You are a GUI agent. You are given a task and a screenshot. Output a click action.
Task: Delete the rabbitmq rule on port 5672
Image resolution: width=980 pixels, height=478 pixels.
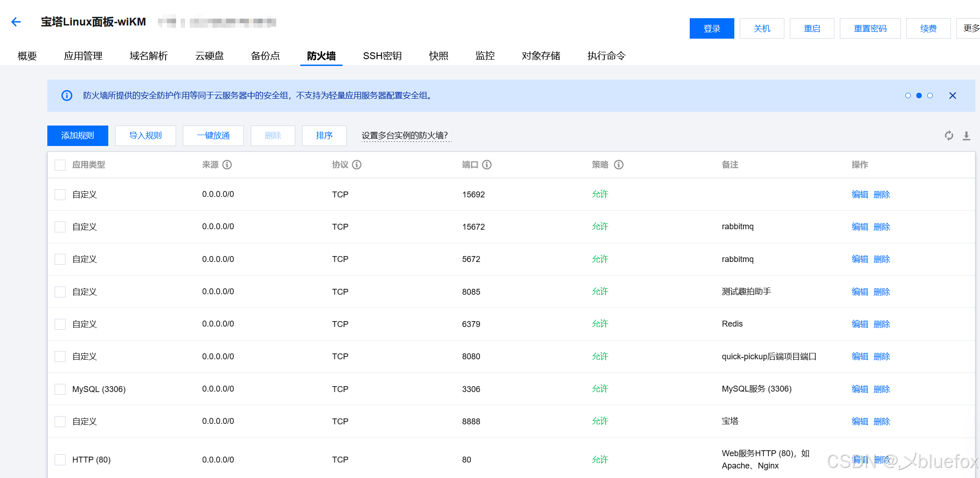pyautogui.click(x=882, y=259)
